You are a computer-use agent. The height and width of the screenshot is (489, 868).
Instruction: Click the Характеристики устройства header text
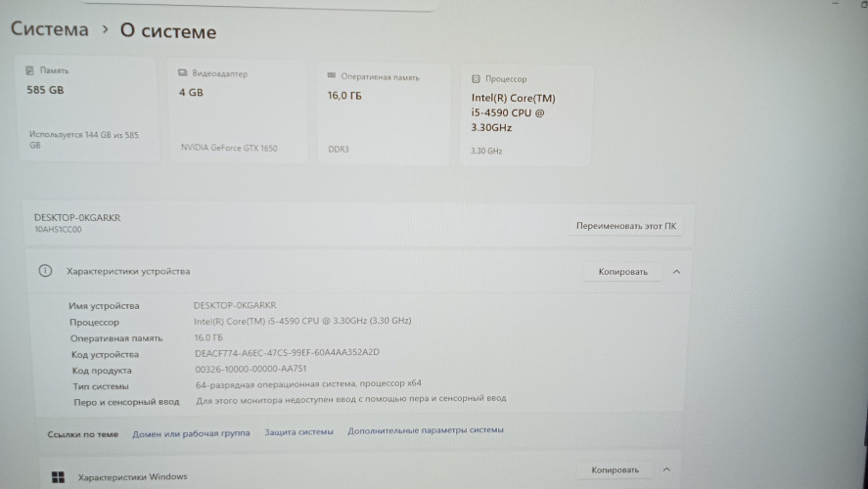coord(128,271)
